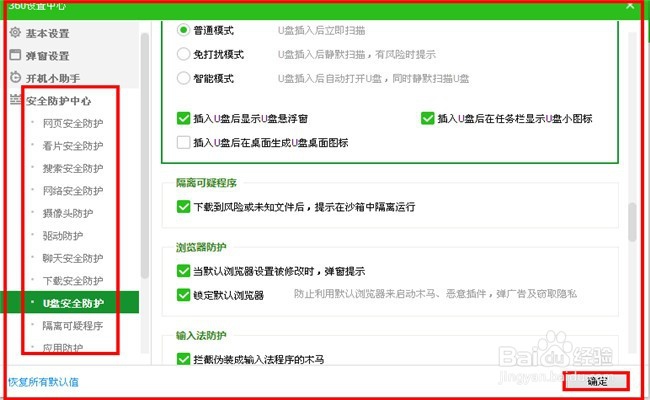Click 恢复所有默认值 link

click(x=43, y=382)
